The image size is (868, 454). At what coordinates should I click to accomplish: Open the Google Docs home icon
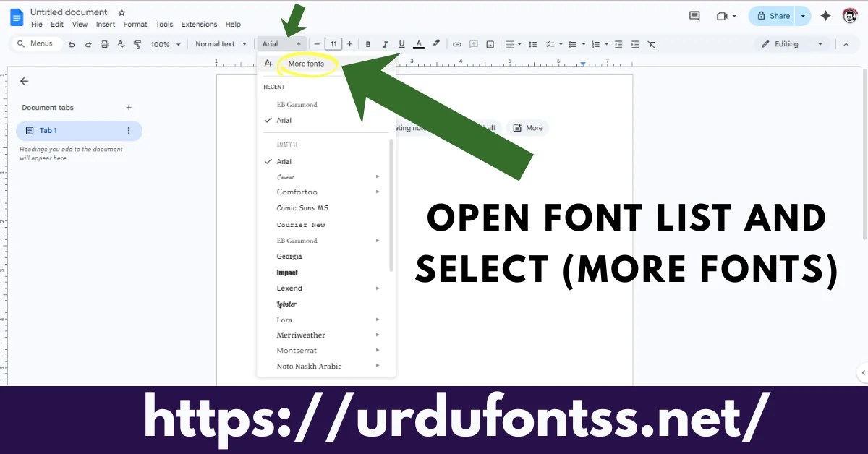[17, 17]
